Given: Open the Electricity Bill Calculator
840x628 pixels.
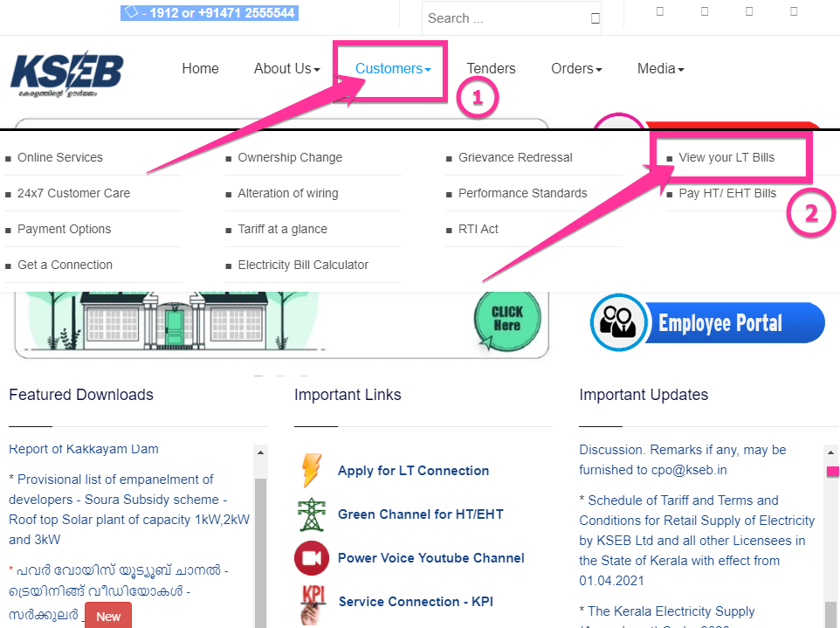Looking at the screenshot, I should tap(303, 266).
